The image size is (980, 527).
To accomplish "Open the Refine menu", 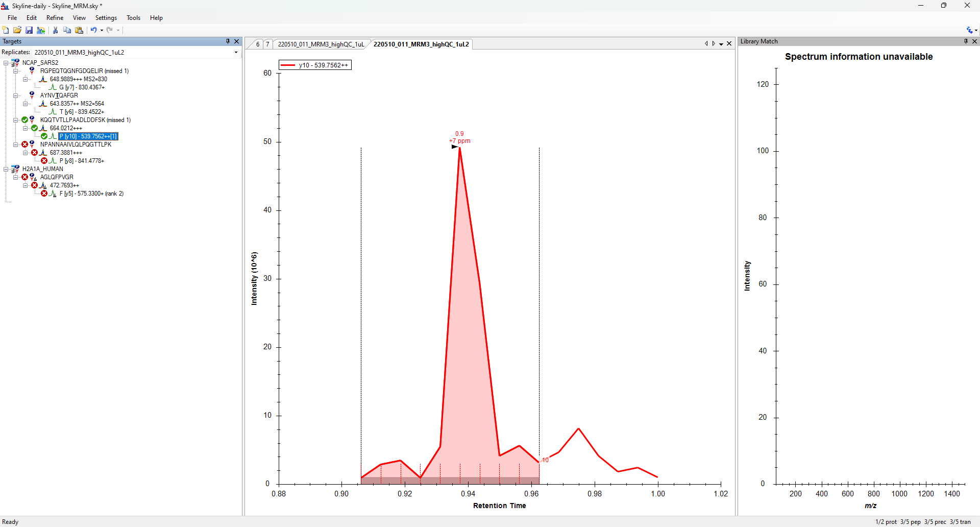I will click(55, 18).
